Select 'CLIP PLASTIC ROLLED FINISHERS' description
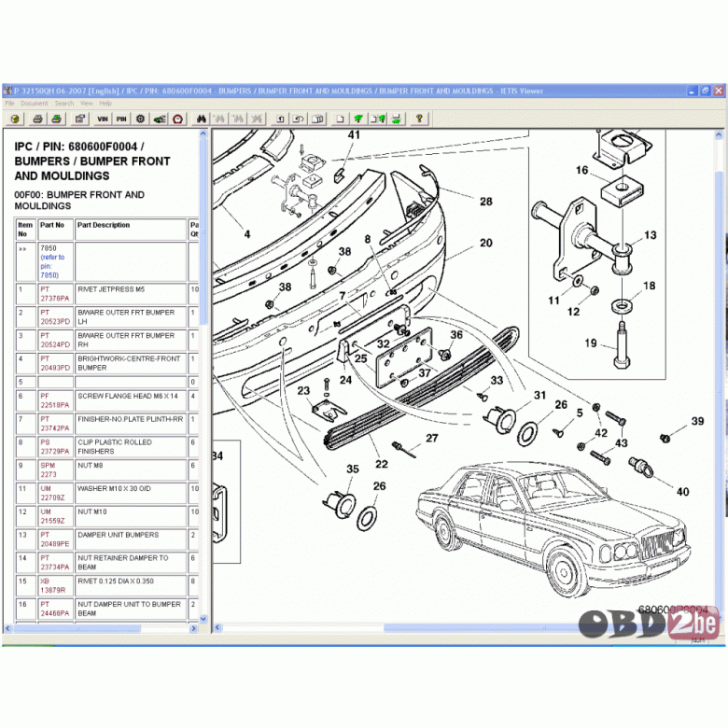Screen dimensions: 728x728 click(131, 447)
